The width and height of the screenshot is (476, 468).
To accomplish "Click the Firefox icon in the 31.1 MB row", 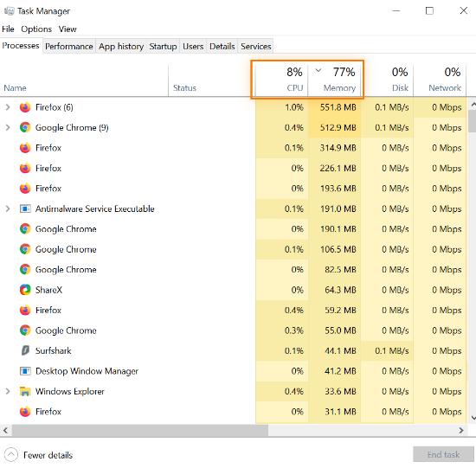I will point(25,412).
